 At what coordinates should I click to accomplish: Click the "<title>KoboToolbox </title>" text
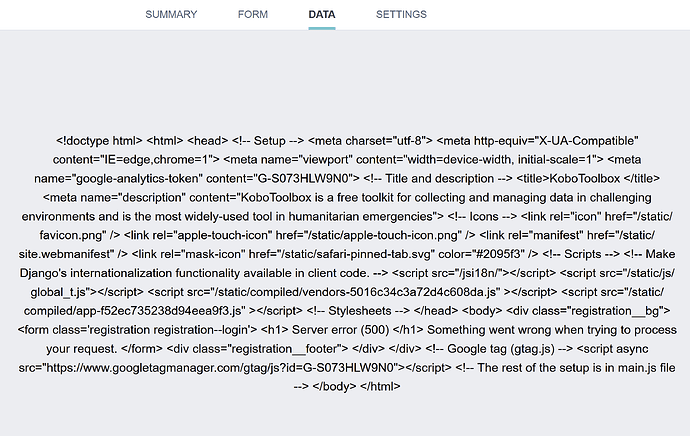click(588, 179)
